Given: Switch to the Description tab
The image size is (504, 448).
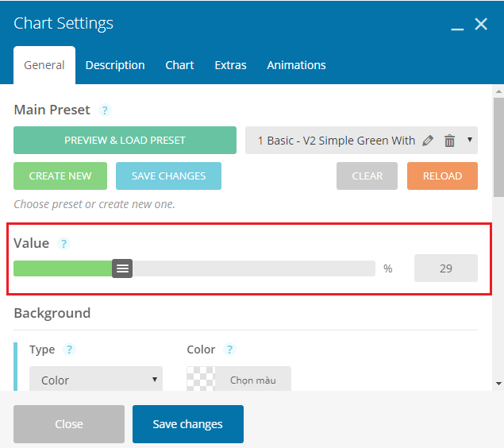Looking at the screenshot, I should click(x=115, y=65).
